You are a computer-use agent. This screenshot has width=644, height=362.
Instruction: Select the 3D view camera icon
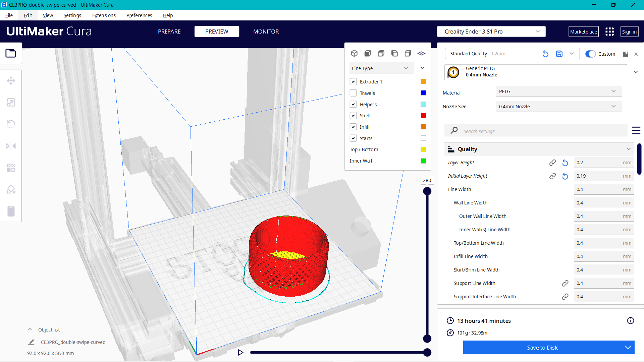354,53
